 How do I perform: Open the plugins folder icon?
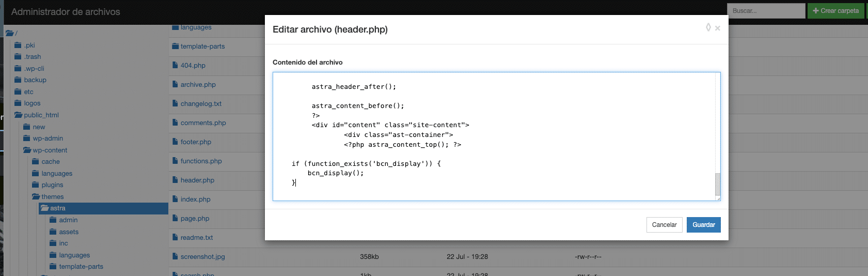pos(36,185)
